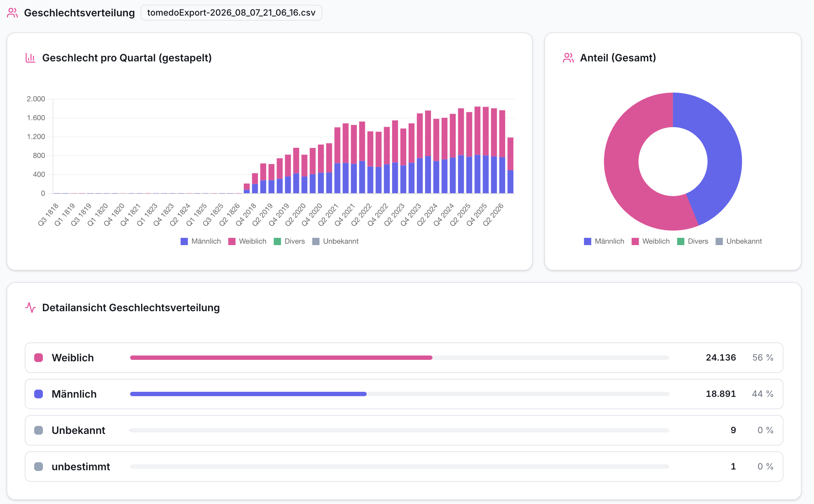Click the Detailansicht Geschlechtsverteilung heading
Screen dimensions: 814x504
(x=131, y=308)
